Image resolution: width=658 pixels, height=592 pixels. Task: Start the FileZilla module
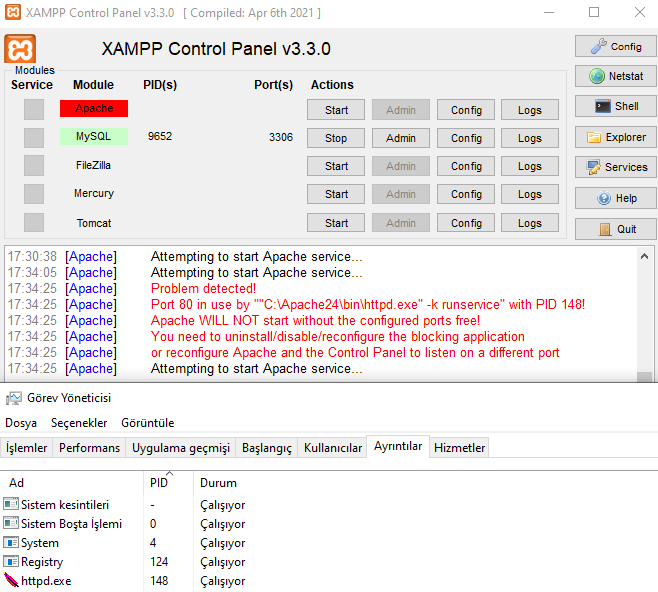pyautogui.click(x=336, y=166)
